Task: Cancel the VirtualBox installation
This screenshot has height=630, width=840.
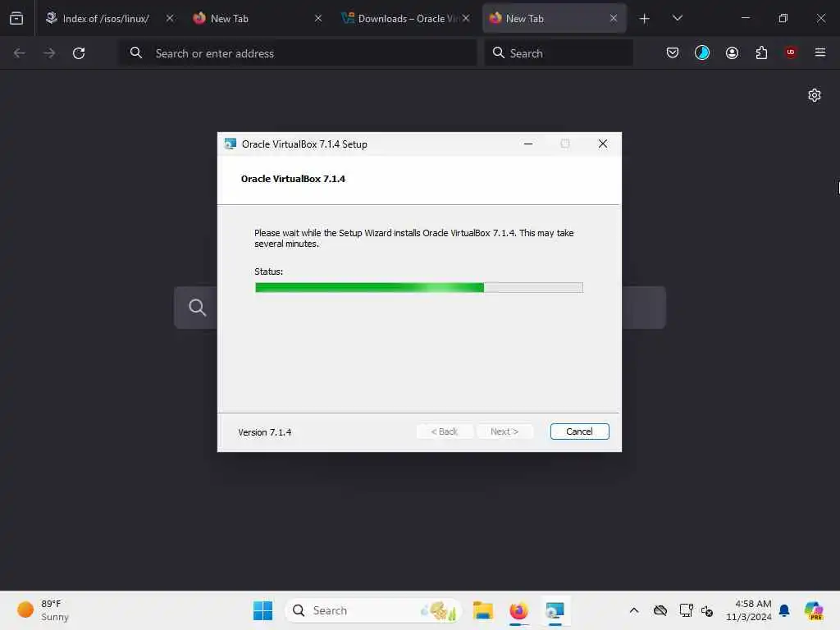Action: [x=579, y=431]
